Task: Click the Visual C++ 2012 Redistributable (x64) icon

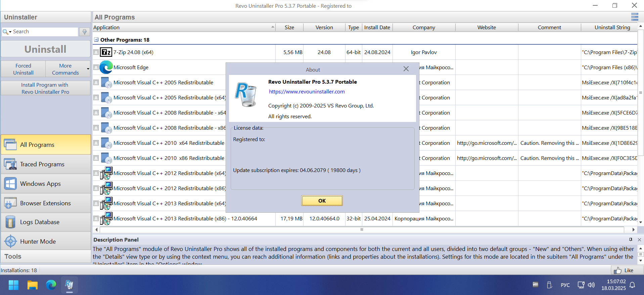Action: point(106,173)
